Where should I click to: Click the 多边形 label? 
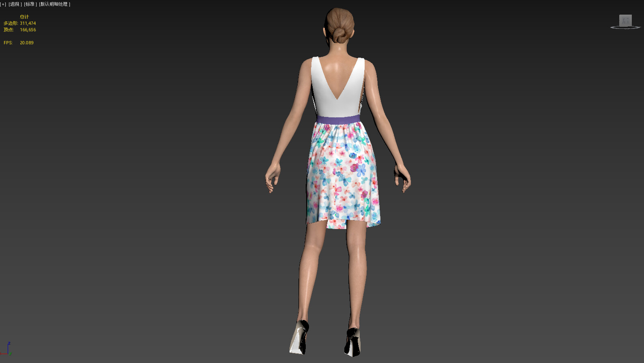11,23
